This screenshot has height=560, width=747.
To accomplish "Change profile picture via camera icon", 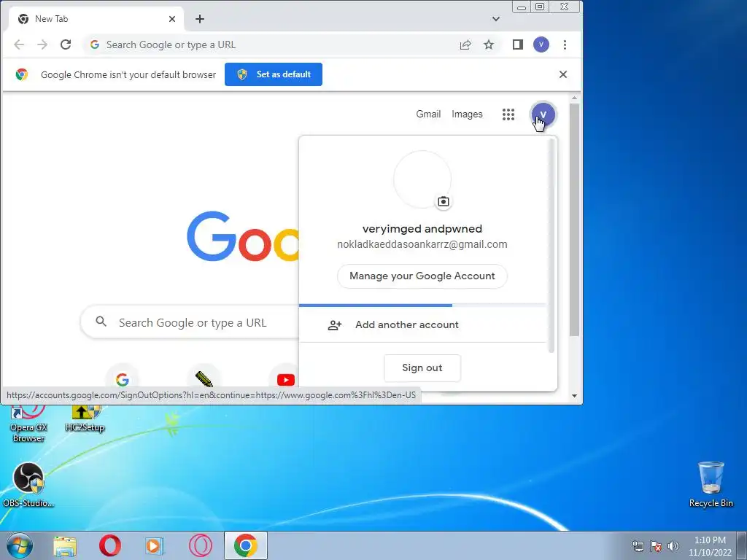I will click(444, 201).
